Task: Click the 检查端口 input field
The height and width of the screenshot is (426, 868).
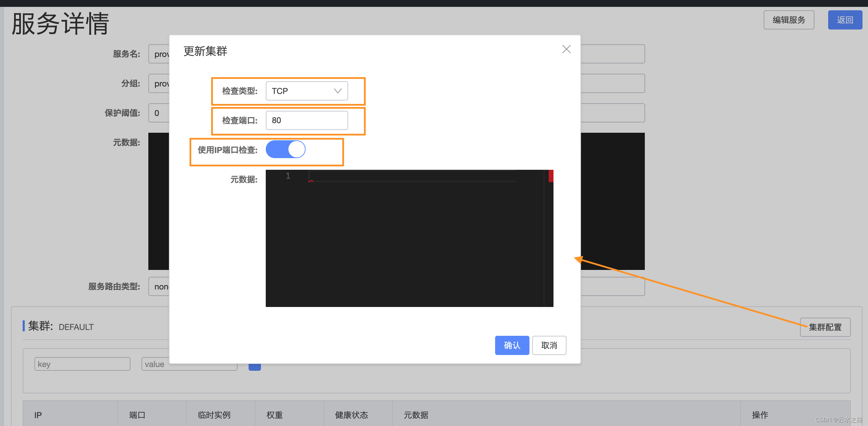Action: coord(306,120)
